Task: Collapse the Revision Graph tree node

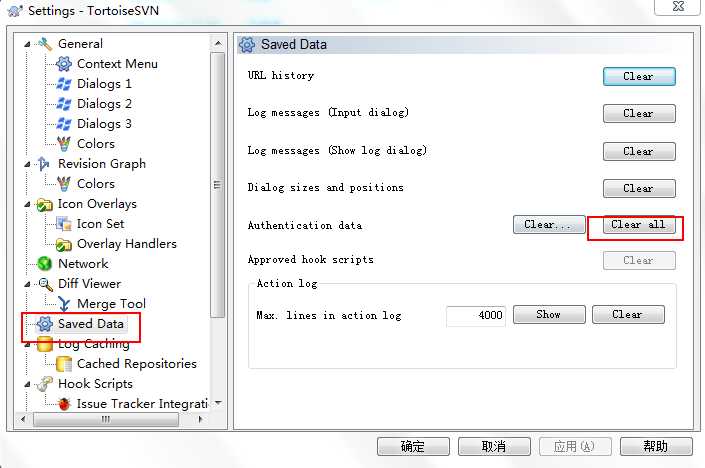Action: [x=27, y=164]
